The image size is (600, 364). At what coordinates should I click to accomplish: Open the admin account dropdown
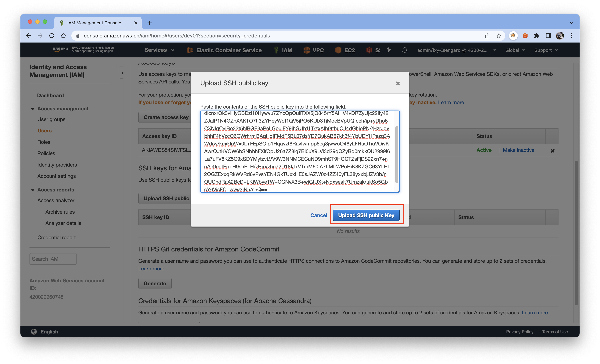point(457,50)
